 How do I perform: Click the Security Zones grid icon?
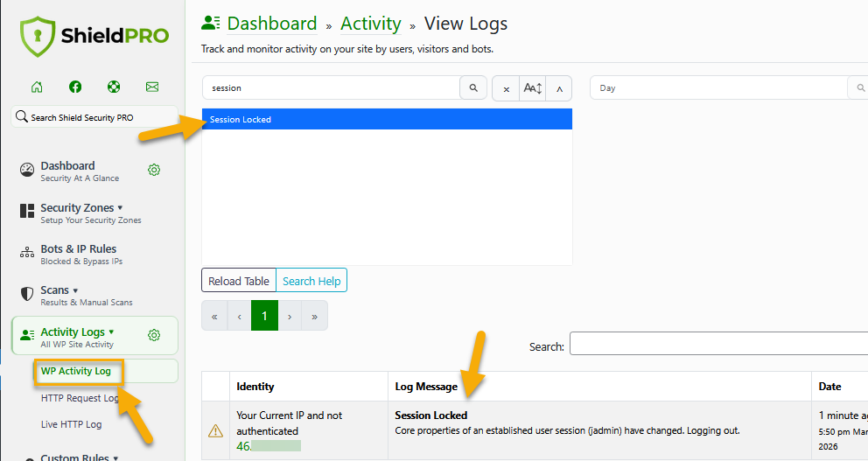pos(27,211)
